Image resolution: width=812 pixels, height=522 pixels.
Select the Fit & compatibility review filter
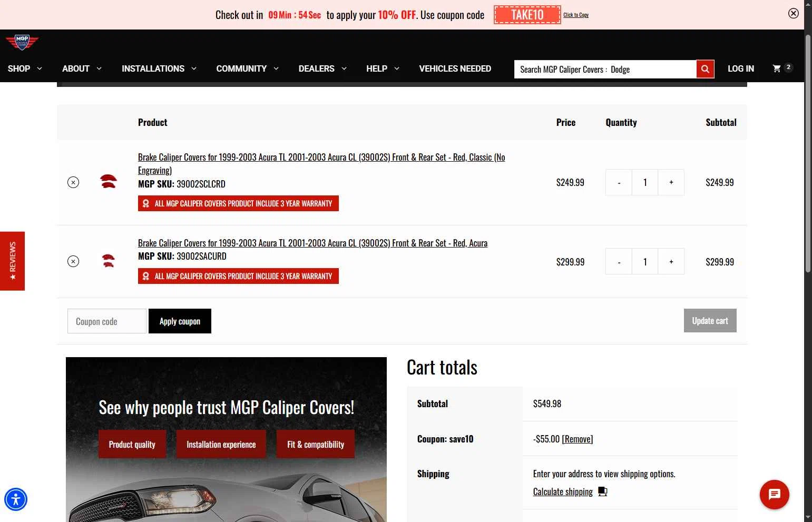coord(316,444)
